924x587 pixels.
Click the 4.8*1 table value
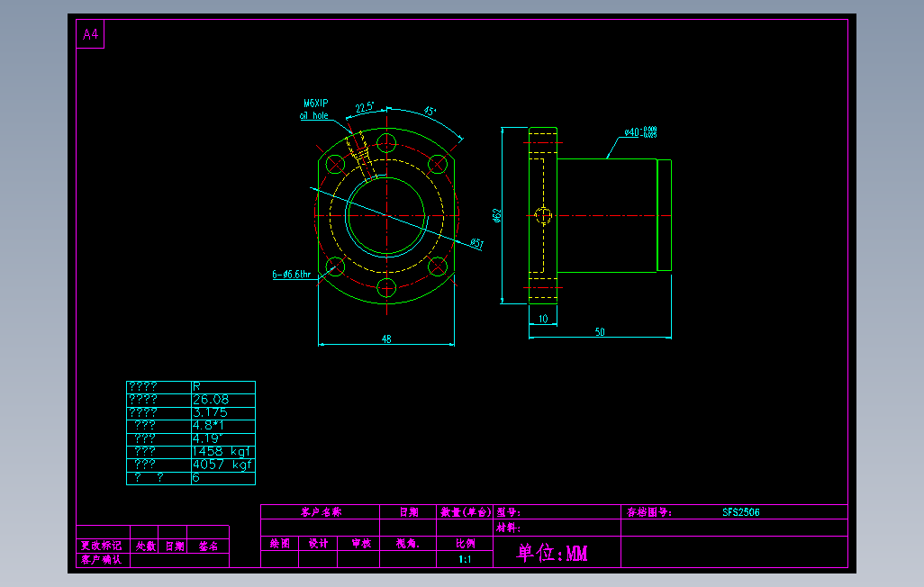coord(208,426)
